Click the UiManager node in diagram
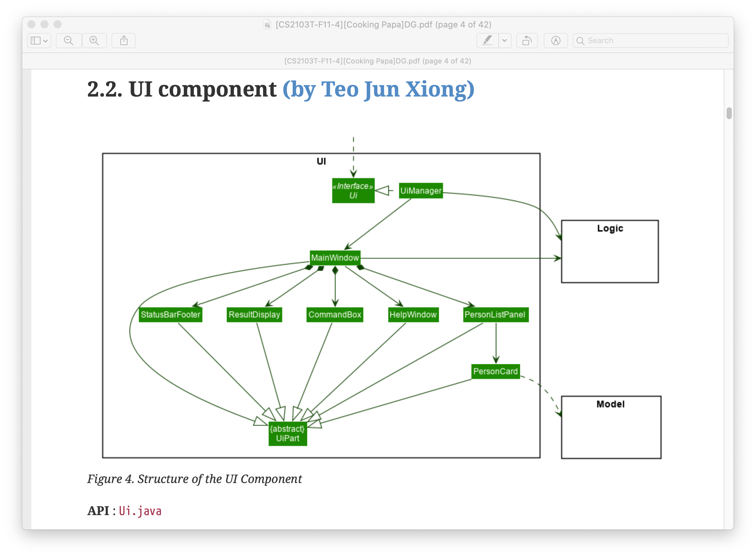 tap(425, 189)
